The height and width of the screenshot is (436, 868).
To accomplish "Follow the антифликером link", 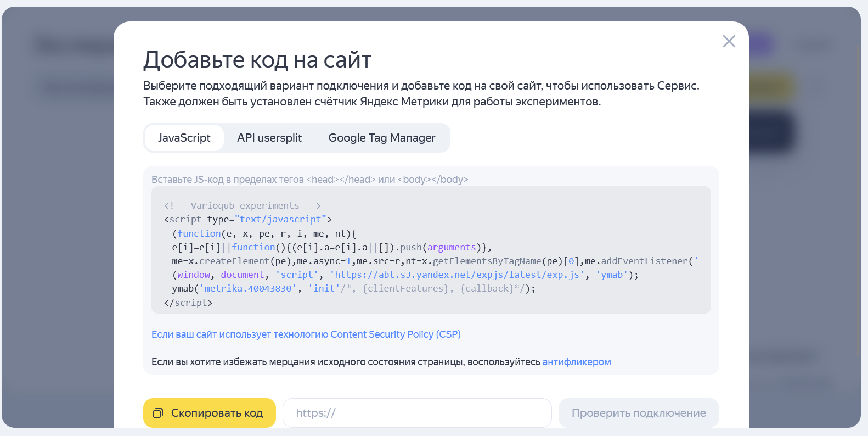I will click(576, 362).
